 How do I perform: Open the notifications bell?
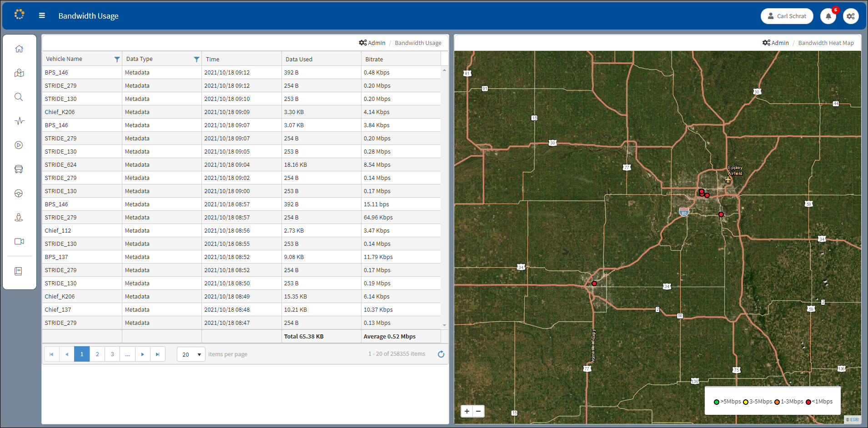[x=828, y=16]
